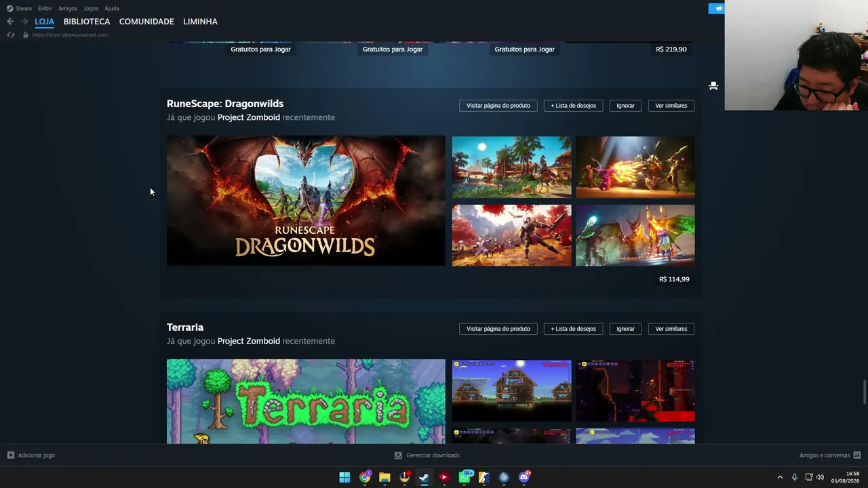868x488 pixels.
Task: Click the RuneScape Dragonwilds main banner image
Action: [306, 201]
